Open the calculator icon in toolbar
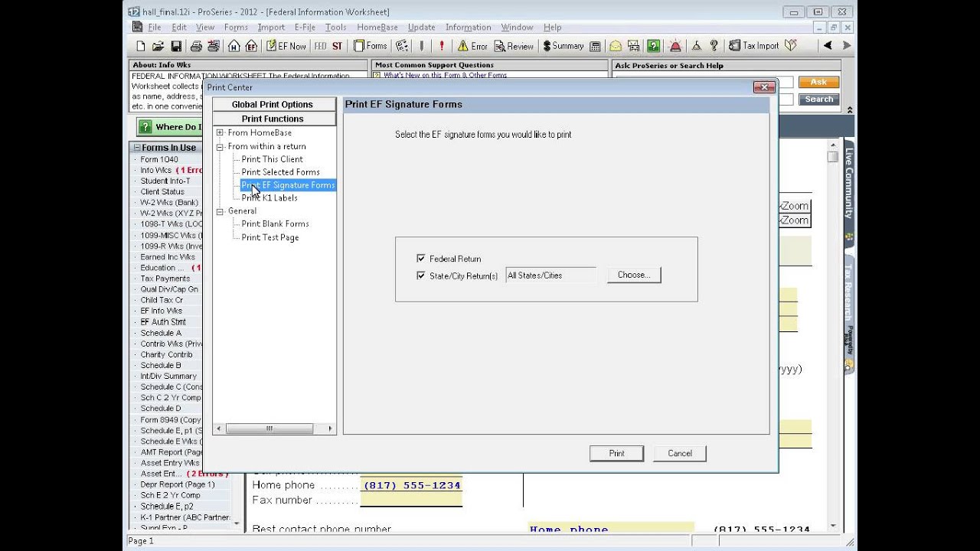Viewport: 980px width, 551px height. pyautogui.click(x=595, y=46)
